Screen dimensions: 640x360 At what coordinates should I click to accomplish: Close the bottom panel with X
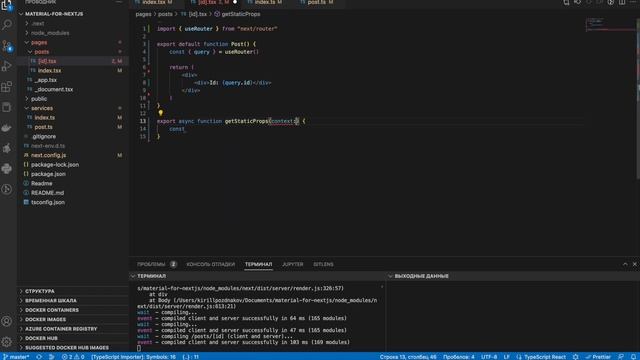tap(634, 264)
